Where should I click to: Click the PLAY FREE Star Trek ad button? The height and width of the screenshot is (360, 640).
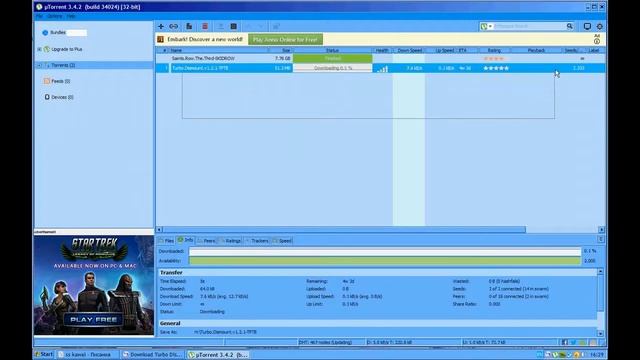[x=93, y=319]
